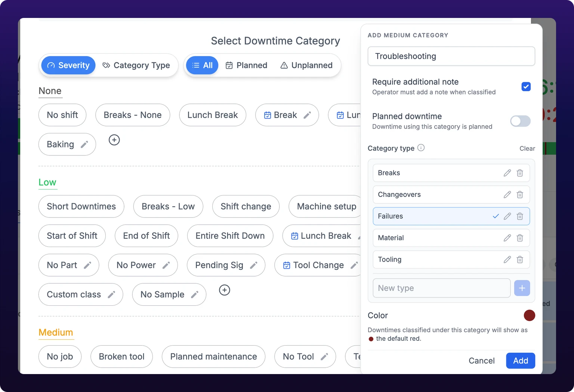Filter to Unplanned categories
This screenshot has width=574, height=392.
tap(306, 65)
